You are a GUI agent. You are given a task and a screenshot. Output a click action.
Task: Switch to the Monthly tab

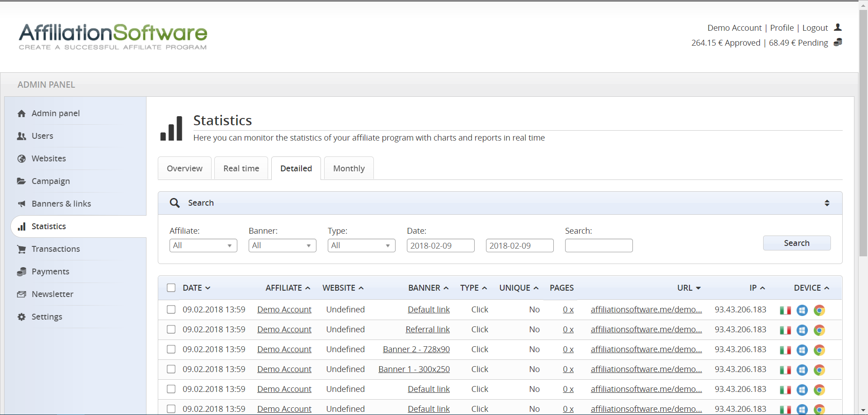point(349,168)
